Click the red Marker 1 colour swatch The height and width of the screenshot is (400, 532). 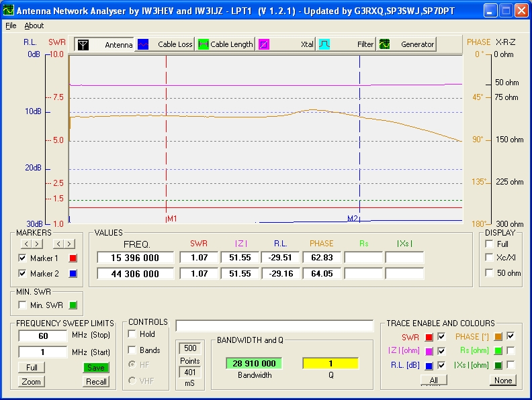pyautogui.click(x=73, y=258)
